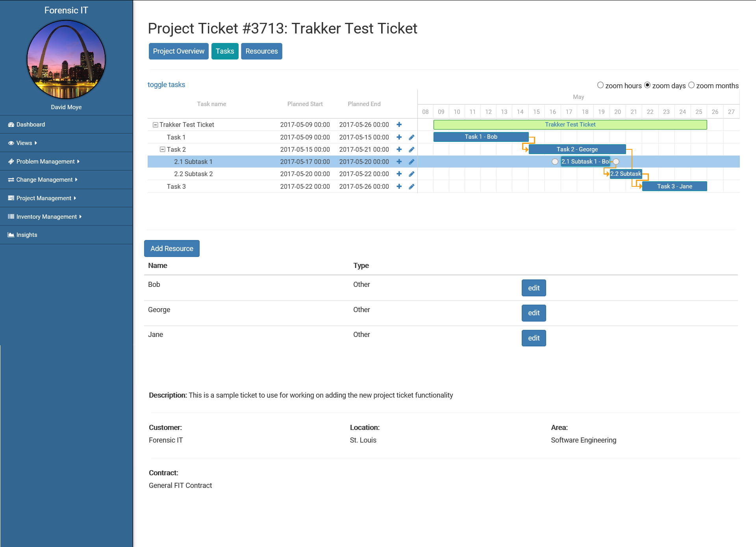Screen dimensions: 756x547
Task: Click the Insights chart icon in sidebar
Action: coord(11,235)
